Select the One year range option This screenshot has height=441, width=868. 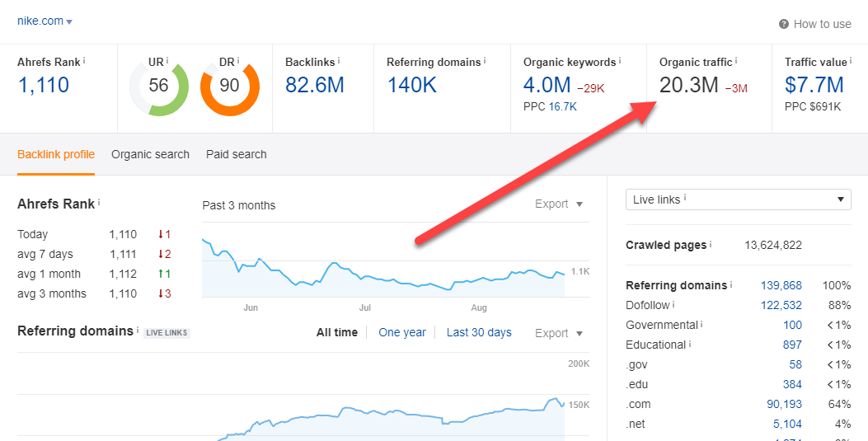[402, 332]
